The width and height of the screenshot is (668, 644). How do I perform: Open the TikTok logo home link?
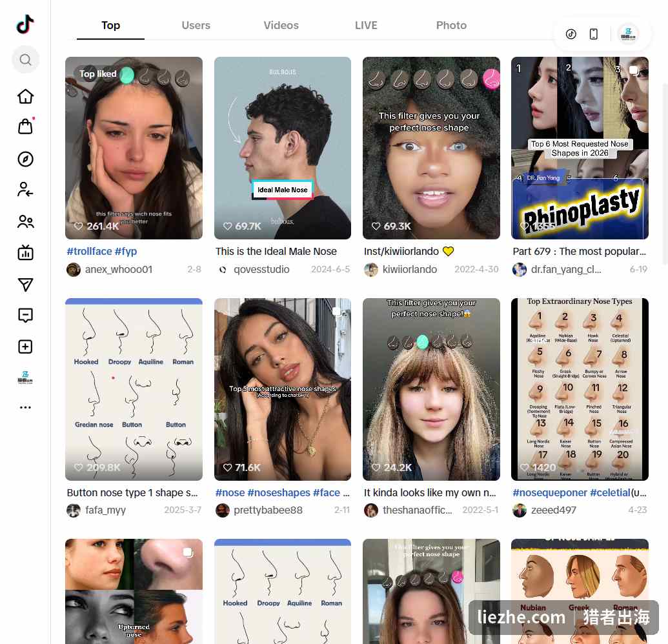click(x=25, y=25)
